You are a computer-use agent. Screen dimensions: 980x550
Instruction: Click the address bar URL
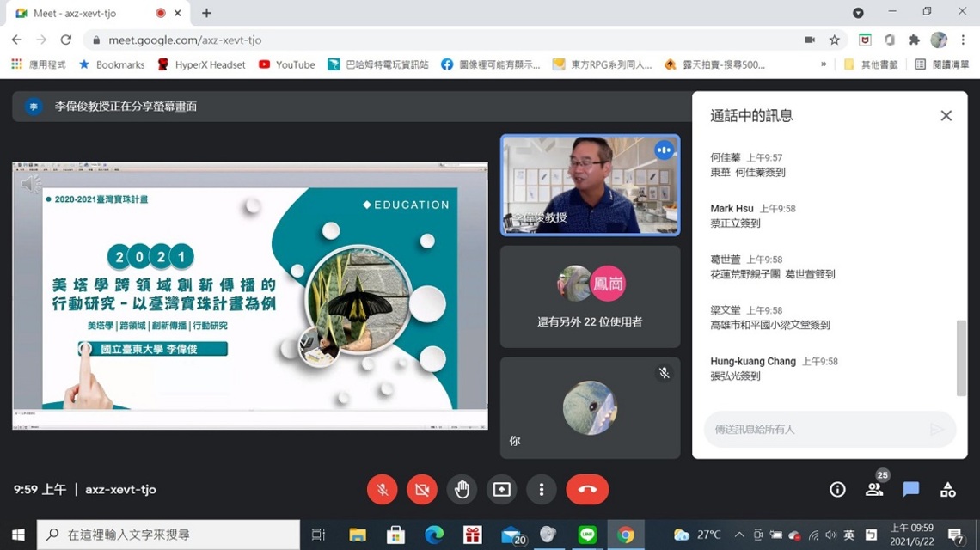point(185,40)
